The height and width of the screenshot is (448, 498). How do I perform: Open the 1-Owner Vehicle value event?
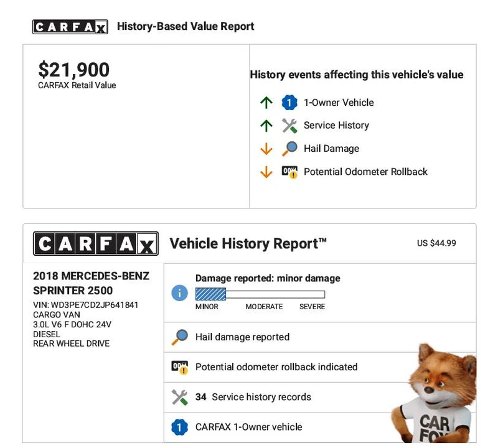tap(339, 103)
